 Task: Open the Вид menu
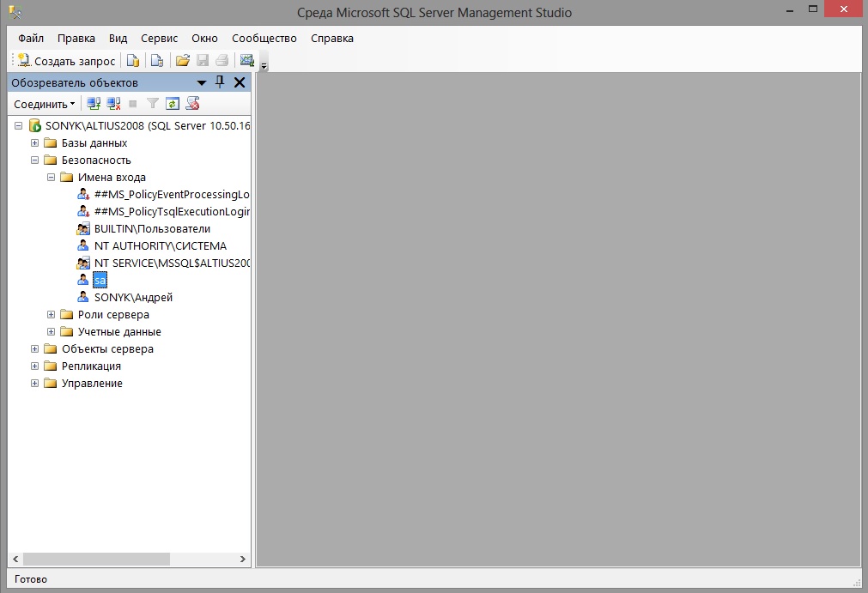pos(118,38)
